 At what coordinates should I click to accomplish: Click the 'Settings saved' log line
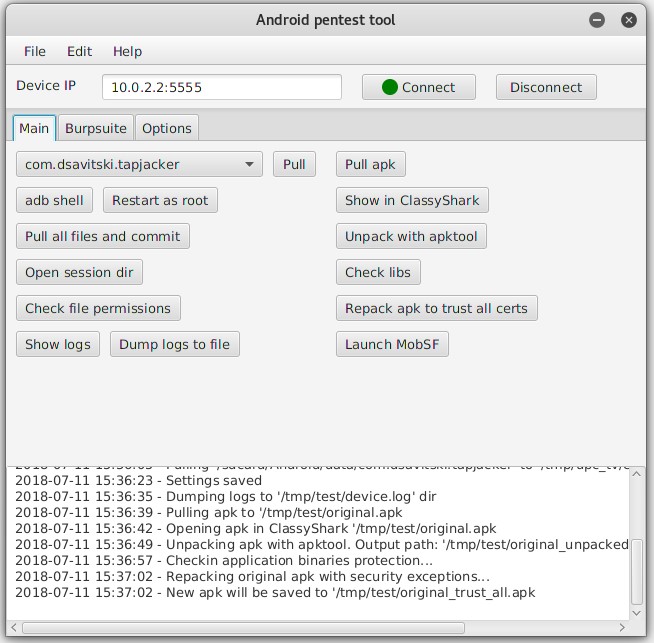pyautogui.click(x=138, y=480)
